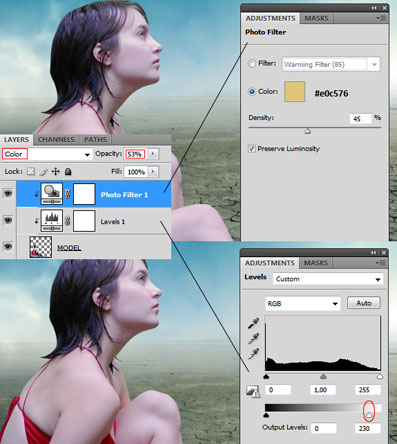Screen dimensions: 397x444
Task: Select the MODEL layer name
Action: [x=69, y=248]
